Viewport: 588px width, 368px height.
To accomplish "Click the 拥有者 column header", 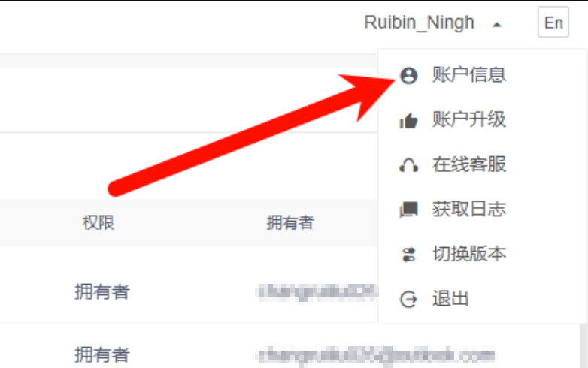I will point(290,223).
